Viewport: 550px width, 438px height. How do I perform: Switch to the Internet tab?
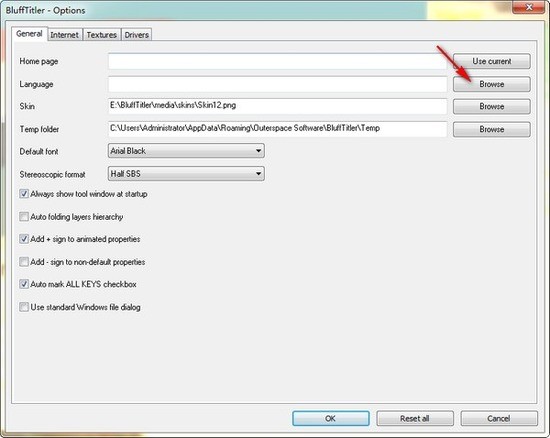pyautogui.click(x=65, y=35)
